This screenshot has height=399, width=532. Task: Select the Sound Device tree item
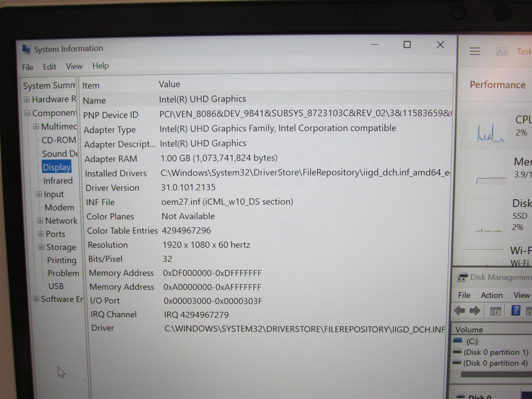coord(60,154)
